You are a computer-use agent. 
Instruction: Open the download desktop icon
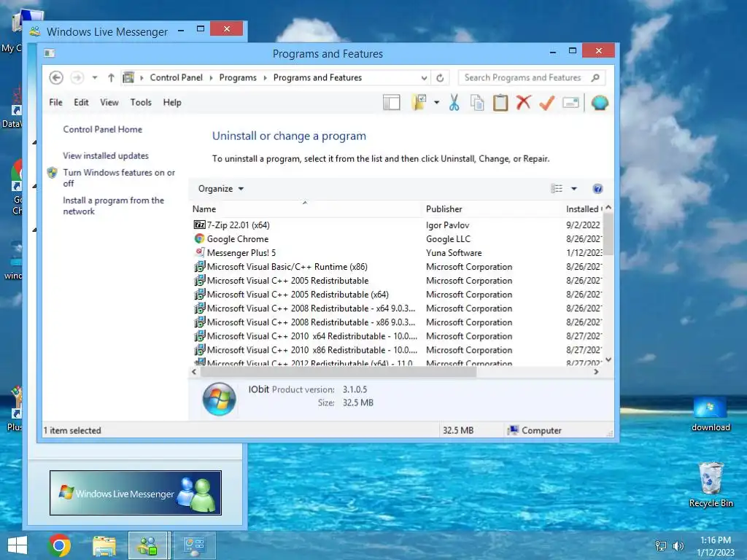pyautogui.click(x=711, y=414)
